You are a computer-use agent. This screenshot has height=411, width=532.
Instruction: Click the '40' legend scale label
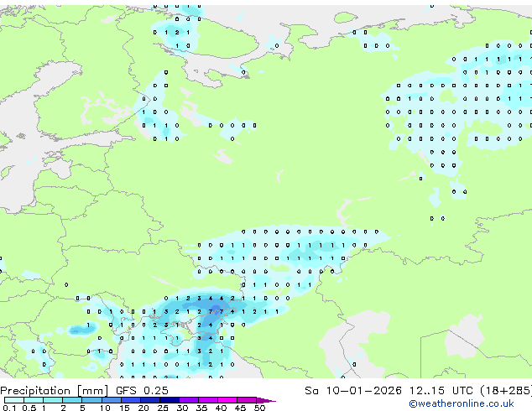tap(221, 408)
